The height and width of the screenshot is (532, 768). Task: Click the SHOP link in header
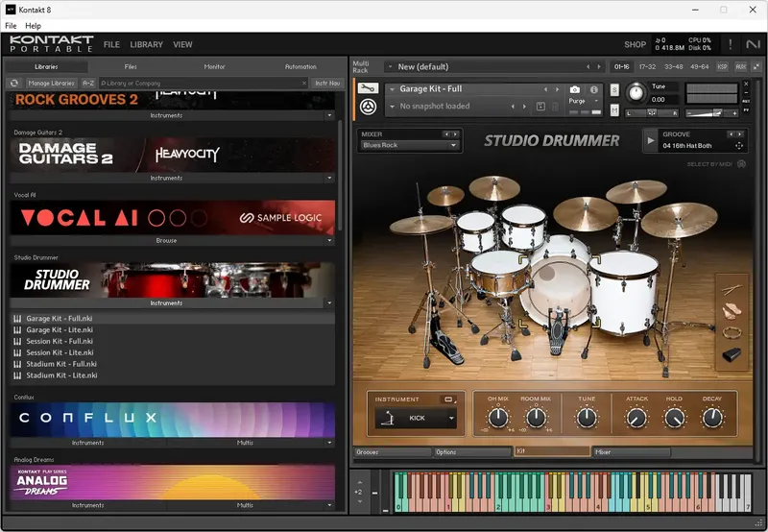(x=635, y=44)
